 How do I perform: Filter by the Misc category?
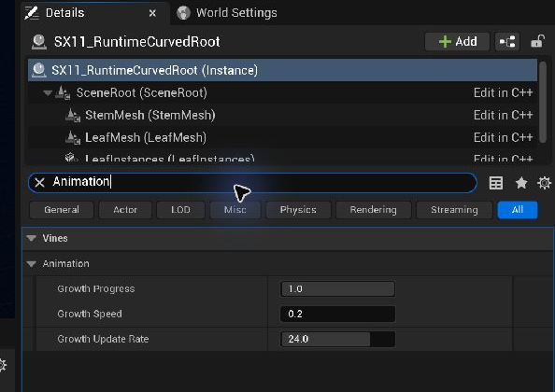(235, 210)
